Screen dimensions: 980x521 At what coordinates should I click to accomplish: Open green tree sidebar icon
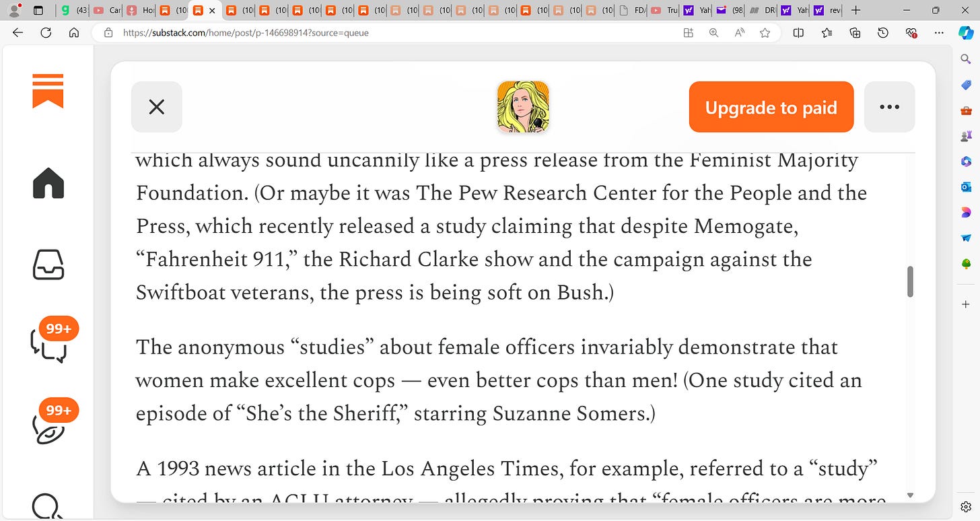pyautogui.click(x=966, y=263)
